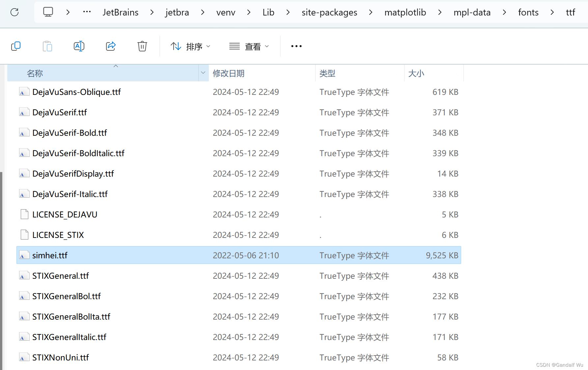
Task: Select the Rename icon
Action: click(79, 46)
